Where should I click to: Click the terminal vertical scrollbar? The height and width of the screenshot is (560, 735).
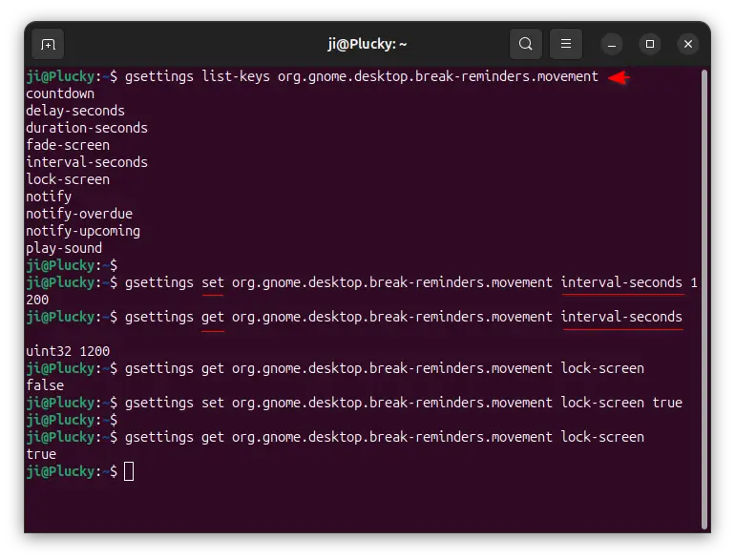pyautogui.click(x=704, y=299)
